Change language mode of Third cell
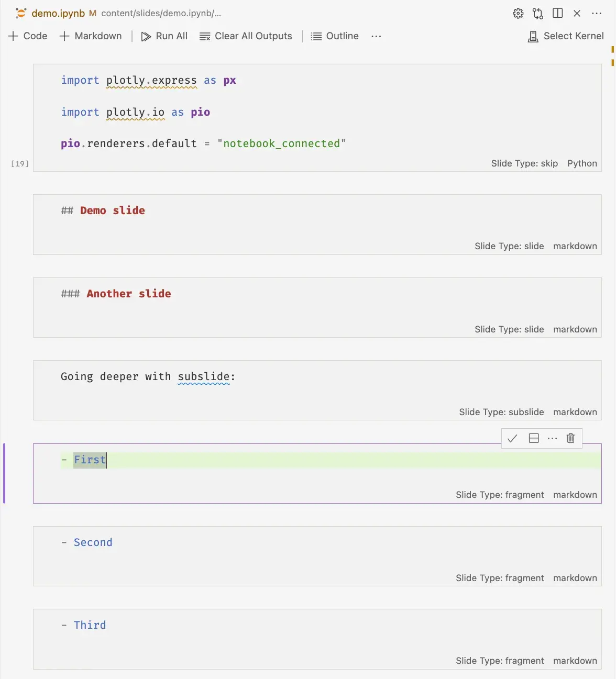The image size is (616, 679). point(575,661)
